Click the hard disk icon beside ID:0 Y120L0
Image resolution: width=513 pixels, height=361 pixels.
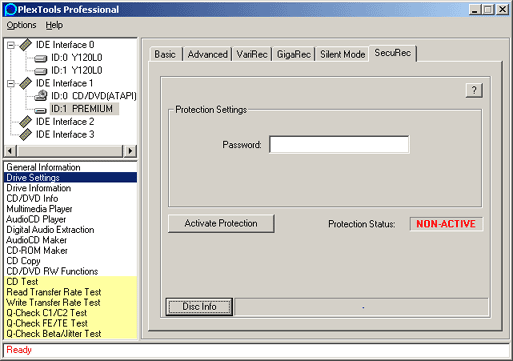click(x=41, y=59)
